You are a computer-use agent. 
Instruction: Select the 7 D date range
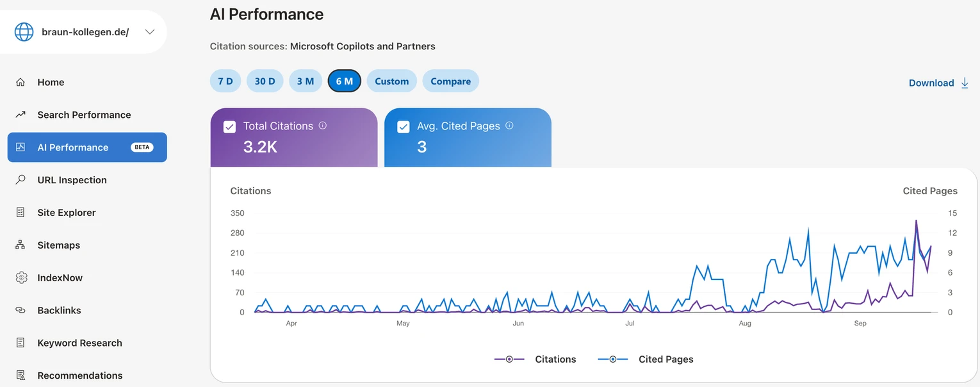(x=225, y=81)
